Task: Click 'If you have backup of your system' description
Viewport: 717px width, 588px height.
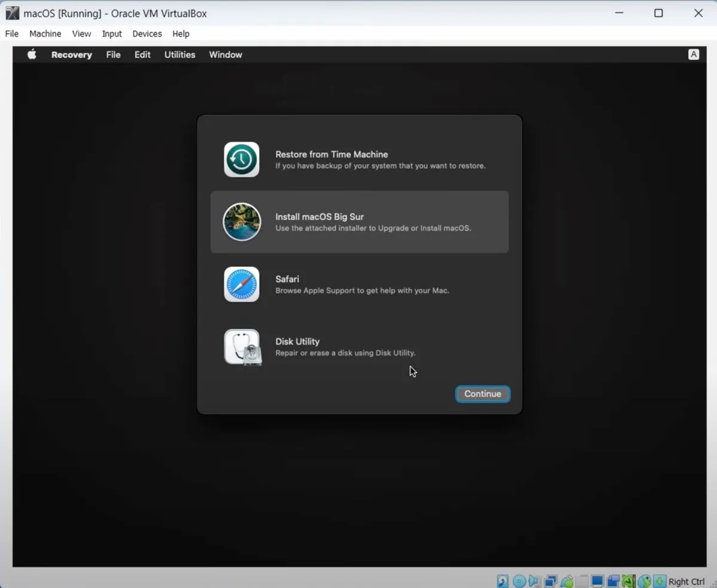Action: point(381,166)
